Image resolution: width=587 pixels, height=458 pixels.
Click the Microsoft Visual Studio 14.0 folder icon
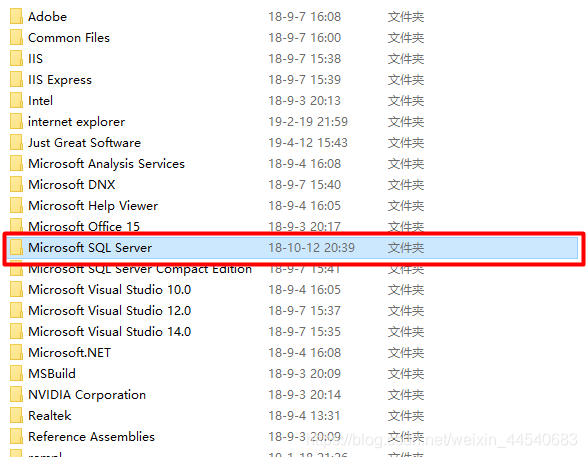(16, 331)
